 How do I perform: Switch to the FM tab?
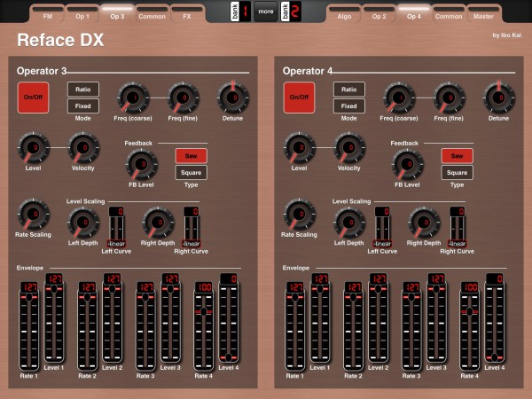[48, 14]
